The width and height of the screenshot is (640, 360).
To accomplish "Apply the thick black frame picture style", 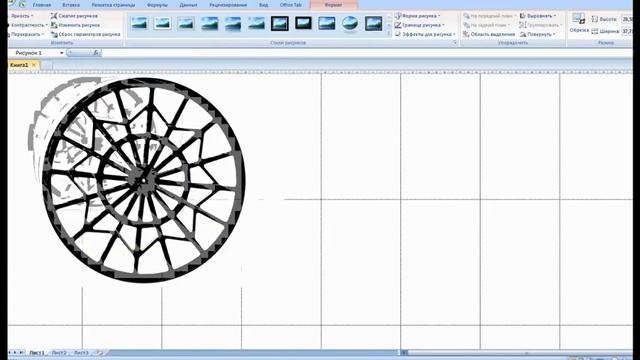I will (x=303, y=23).
